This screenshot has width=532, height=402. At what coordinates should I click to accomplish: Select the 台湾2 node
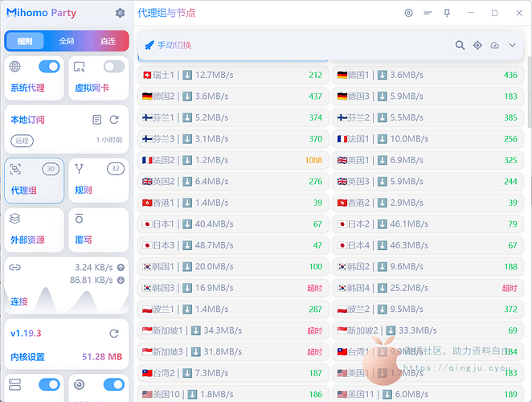233,373
